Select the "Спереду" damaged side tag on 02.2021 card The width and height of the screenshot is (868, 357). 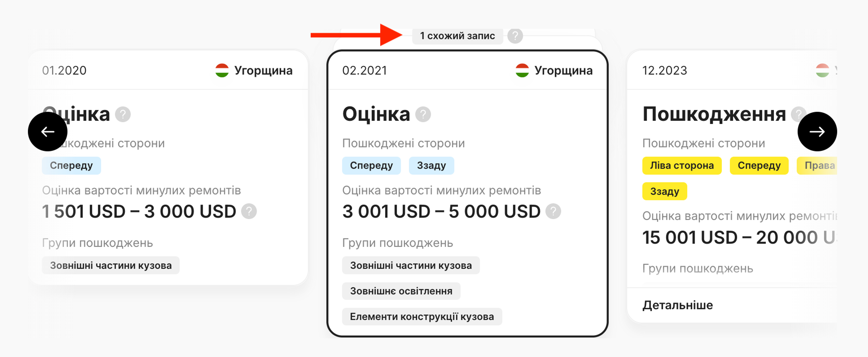pos(371,165)
